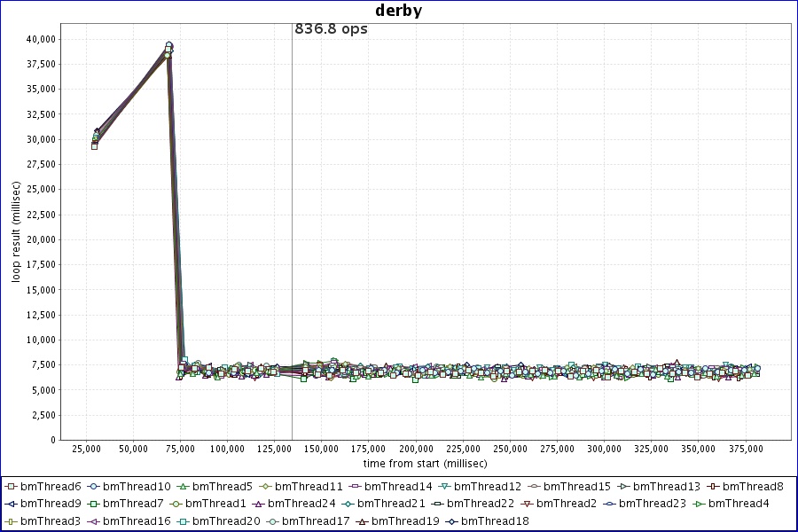Select the bmThread18 diamond legend marker
The image size is (798, 532).
pos(452,521)
